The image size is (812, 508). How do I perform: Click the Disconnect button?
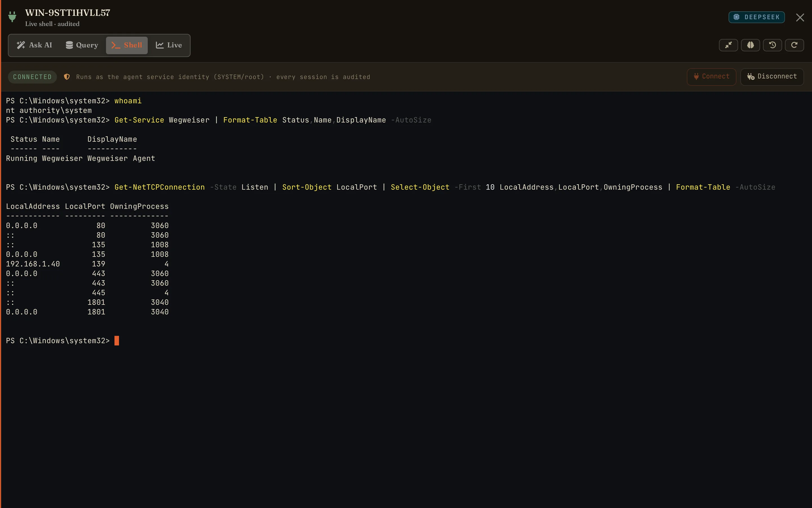(772, 76)
